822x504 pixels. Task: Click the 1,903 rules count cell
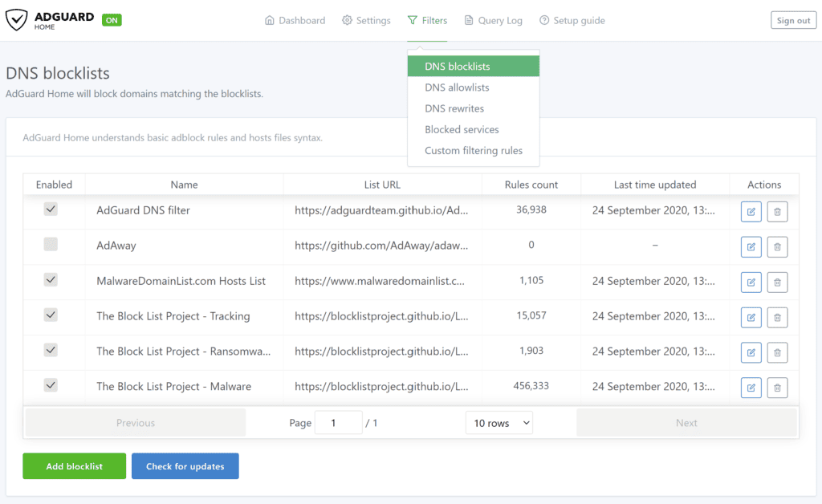(x=531, y=351)
